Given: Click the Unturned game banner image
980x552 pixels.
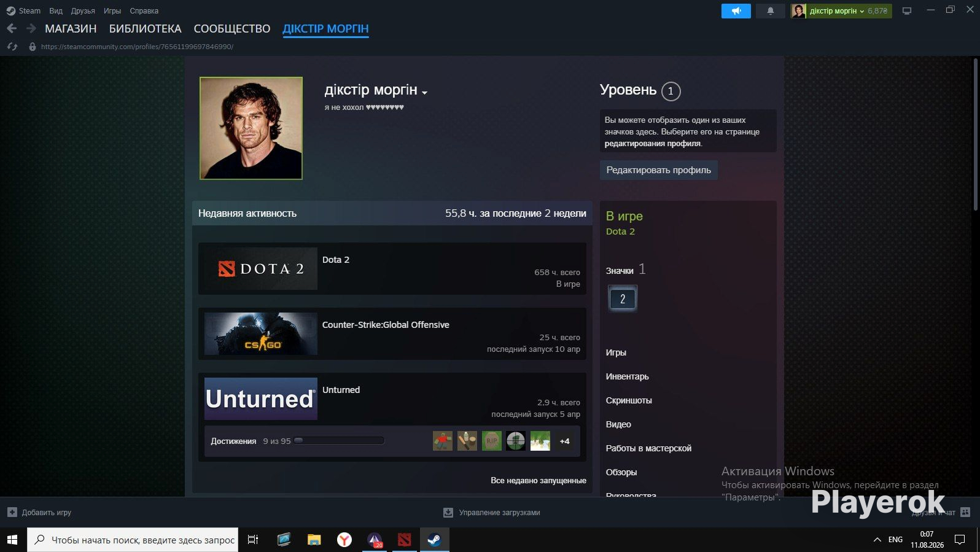Looking at the screenshot, I should pyautogui.click(x=261, y=398).
